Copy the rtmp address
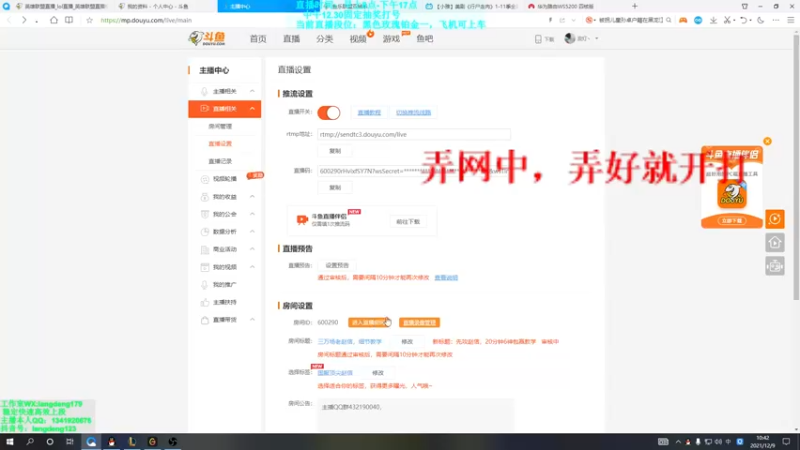 [335, 151]
